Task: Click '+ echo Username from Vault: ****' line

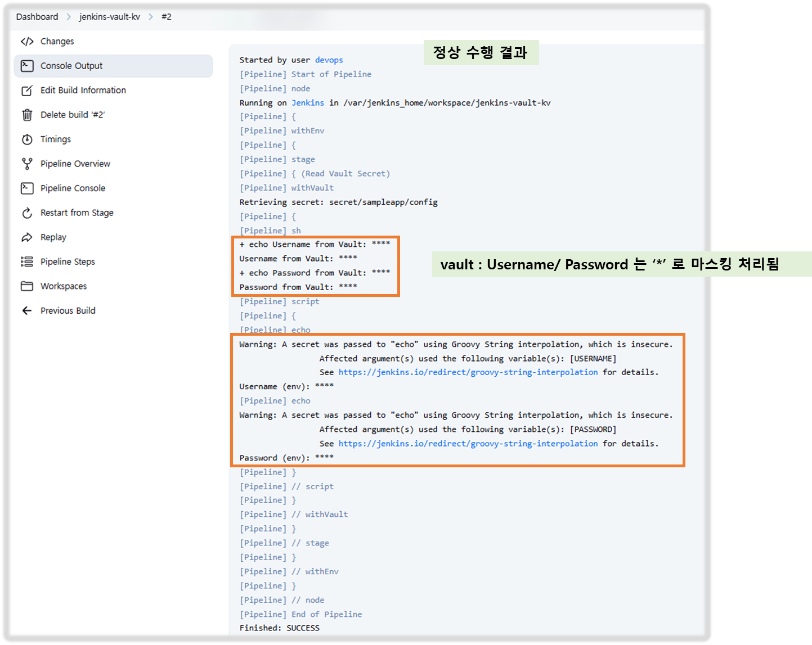Action: pyautogui.click(x=315, y=245)
